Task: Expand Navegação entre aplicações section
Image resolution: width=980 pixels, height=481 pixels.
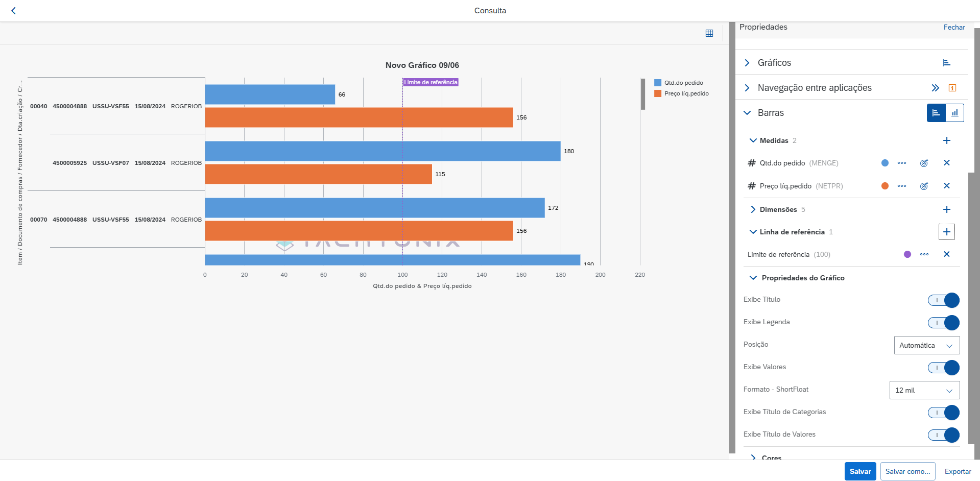Action: pos(747,88)
